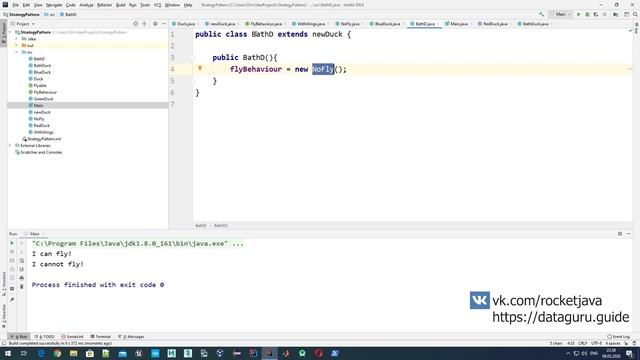This screenshot has width=640, height=360.
Task: Click the locate/scroll-from-source target icon
Action: tap(136, 24)
